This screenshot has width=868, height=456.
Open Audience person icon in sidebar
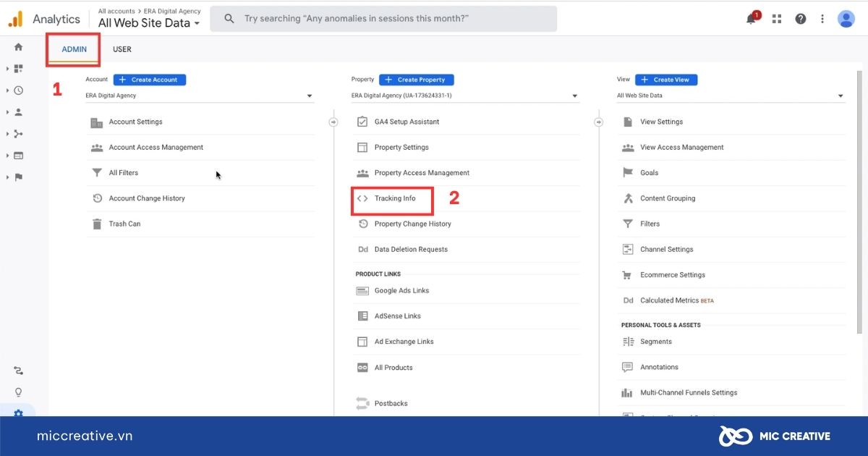pos(19,112)
